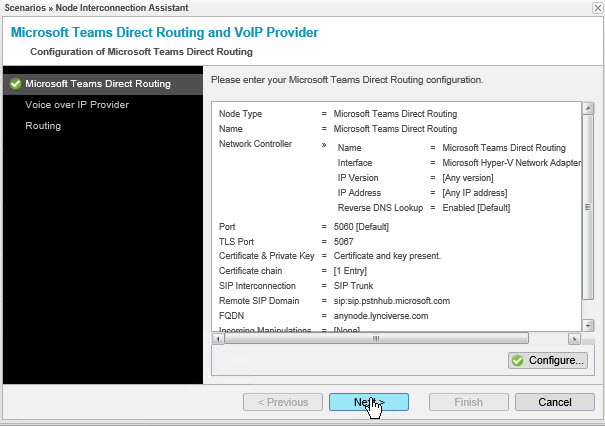Click the horizontal scrollbar thumb
Screen dimensions: 605x426
coord(376,338)
